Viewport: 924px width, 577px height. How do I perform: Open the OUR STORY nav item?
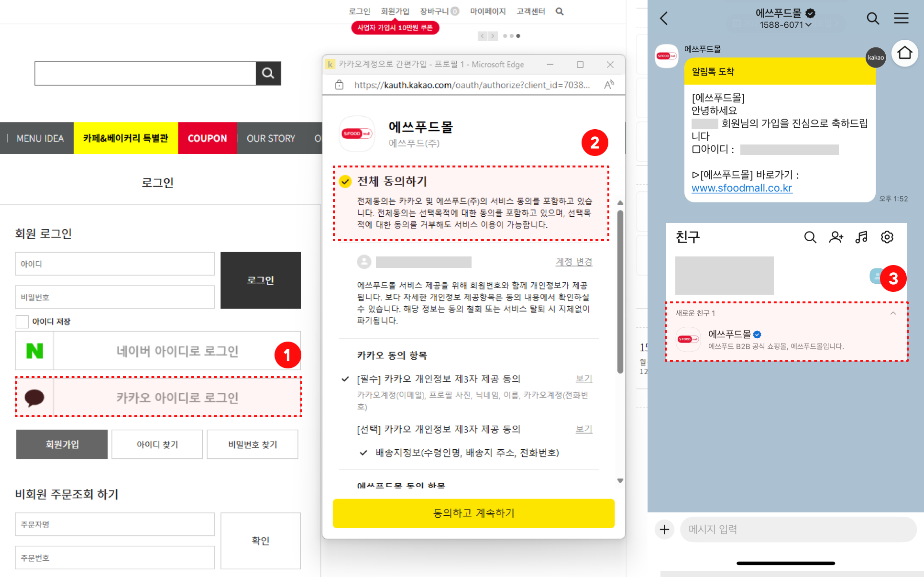click(x=271, y=138)
